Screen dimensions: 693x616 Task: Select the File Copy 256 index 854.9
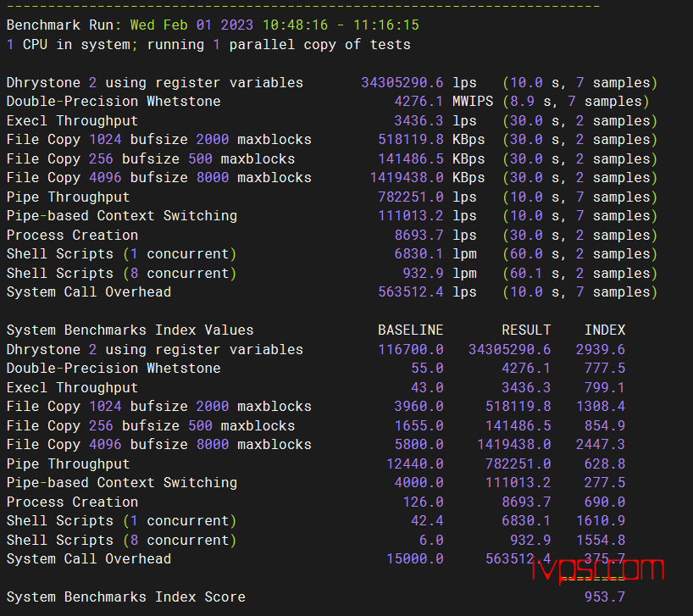605,425
